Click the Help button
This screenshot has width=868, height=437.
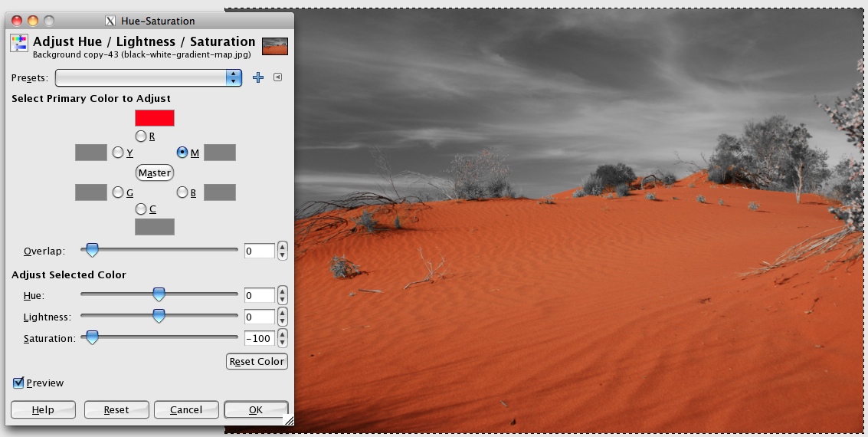pos(43,410)
